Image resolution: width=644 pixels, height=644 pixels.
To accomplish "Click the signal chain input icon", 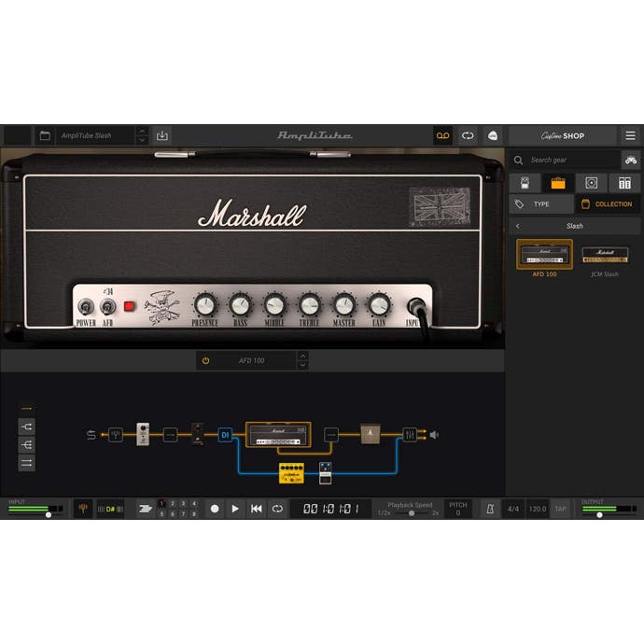I will [x=91, y=435].
